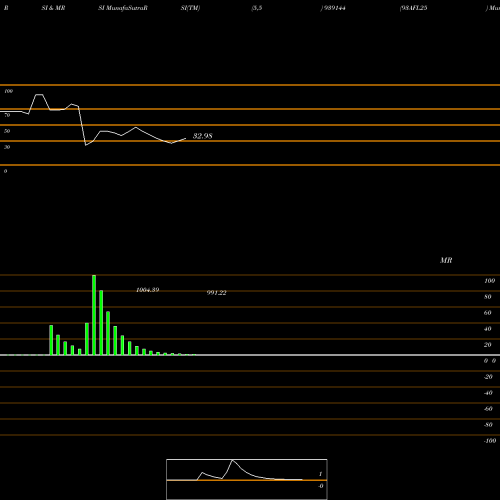Click the RSI value label 32.98
Image resolution: width=500 pixels, height=500 pixels.
point(203,136)
